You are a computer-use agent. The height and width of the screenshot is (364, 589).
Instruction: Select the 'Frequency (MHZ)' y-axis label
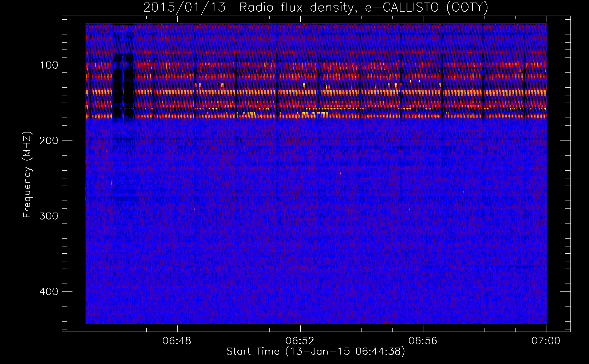click(27, 174)
